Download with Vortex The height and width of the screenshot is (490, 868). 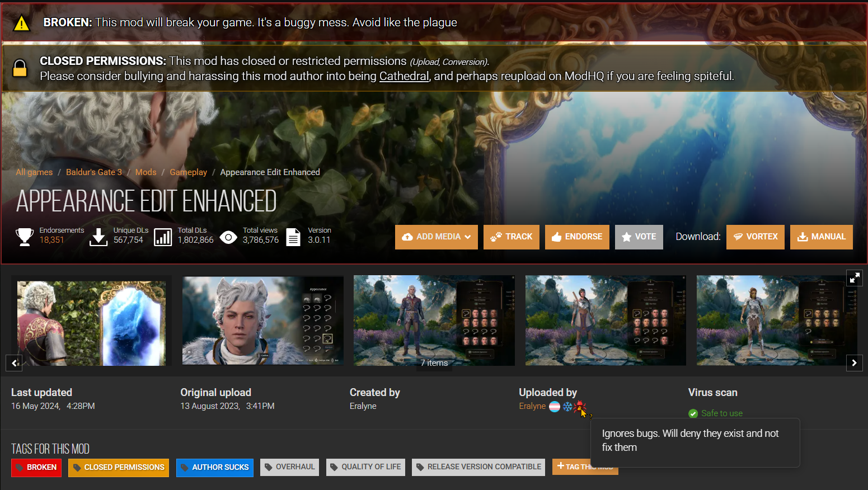(756, 237)
